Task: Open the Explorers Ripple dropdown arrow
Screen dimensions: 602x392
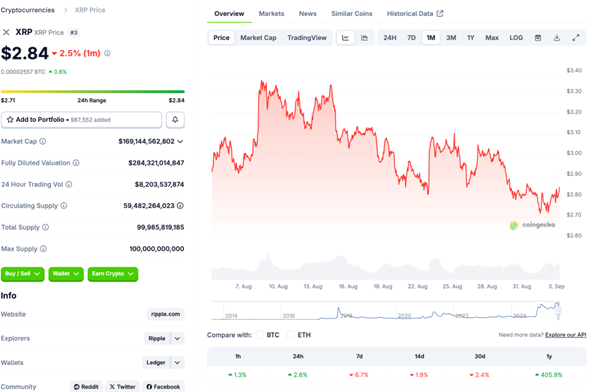Action: 177,339
